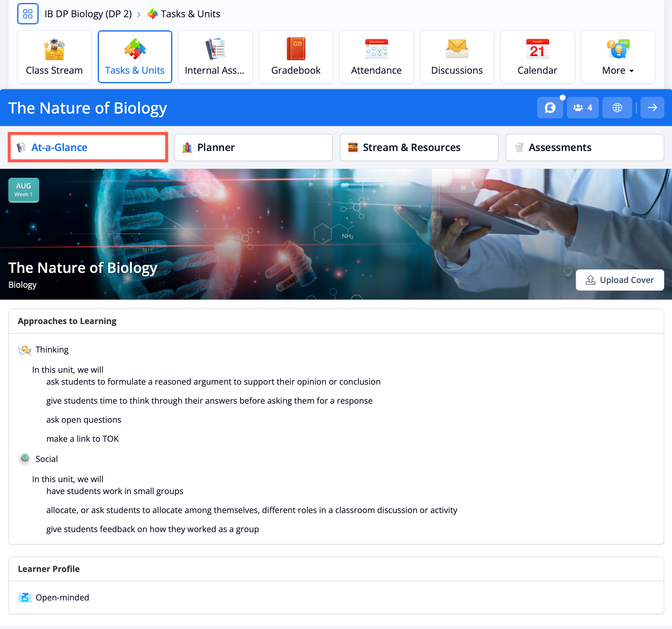Click the Upload Cover button
The height and width of the screenshot is (629, 672).
pos(620,280)
